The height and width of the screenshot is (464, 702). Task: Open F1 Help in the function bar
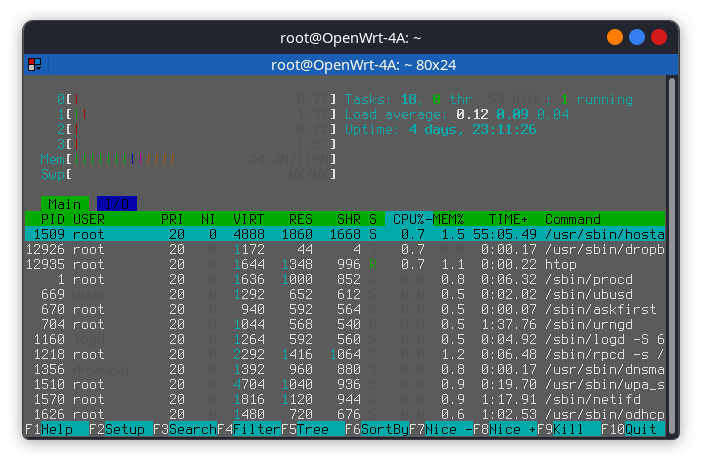coord(57,429)
